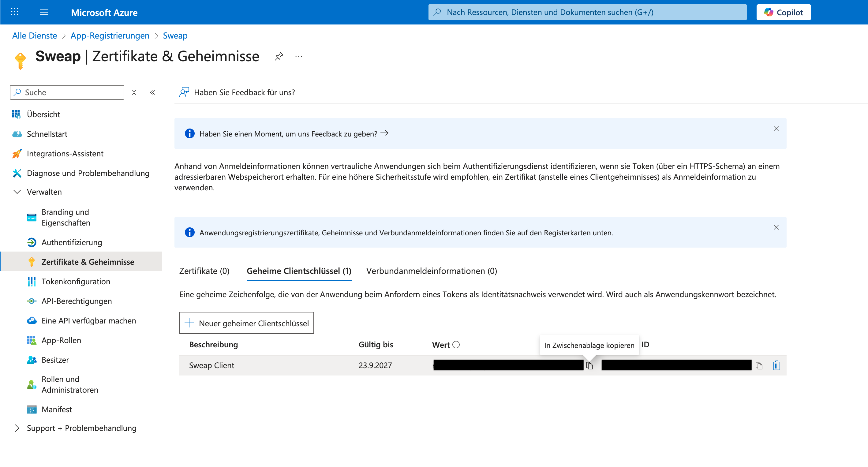Open the hamburger portal menu
The width and height of the screenshot is (868, 467).
pos(44,12)
